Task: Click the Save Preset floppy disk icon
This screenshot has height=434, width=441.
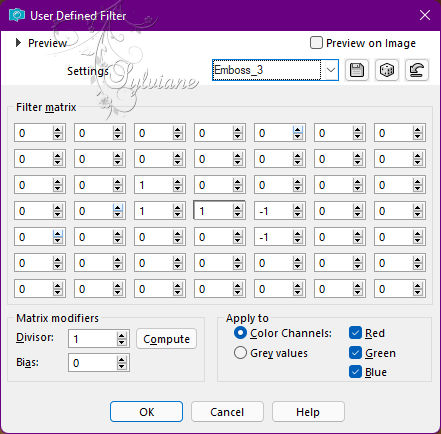Action: (x=357, y=70)
